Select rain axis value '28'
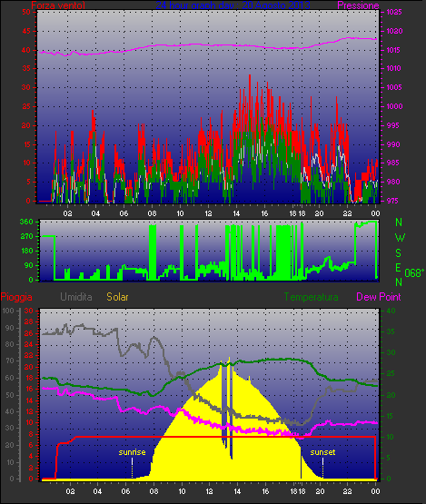The image size is (426, 504). point(29,321)
